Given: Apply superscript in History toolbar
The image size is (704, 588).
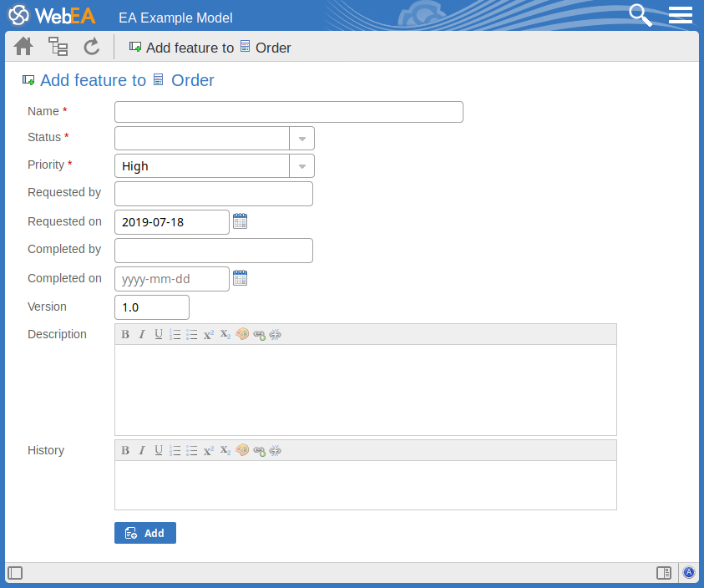Looking at the screenshot, I should point(209,450).
